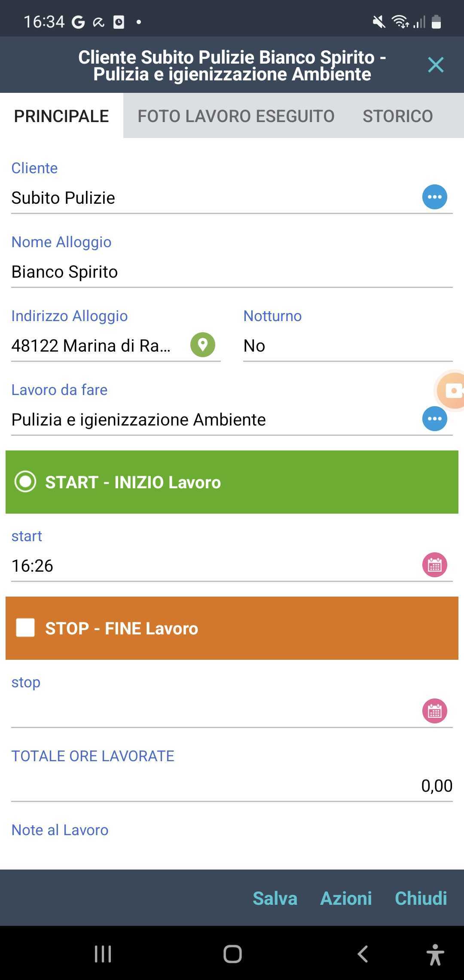The image size is (464, 980).
Task: Open the Notturno selection field
Action: point(347,346)
